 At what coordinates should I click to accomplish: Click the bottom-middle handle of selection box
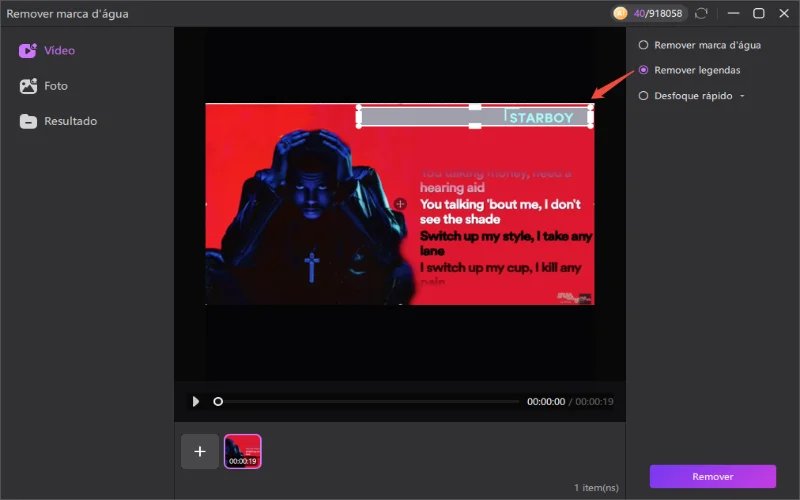pyautogui.click(x=475, y=126)
